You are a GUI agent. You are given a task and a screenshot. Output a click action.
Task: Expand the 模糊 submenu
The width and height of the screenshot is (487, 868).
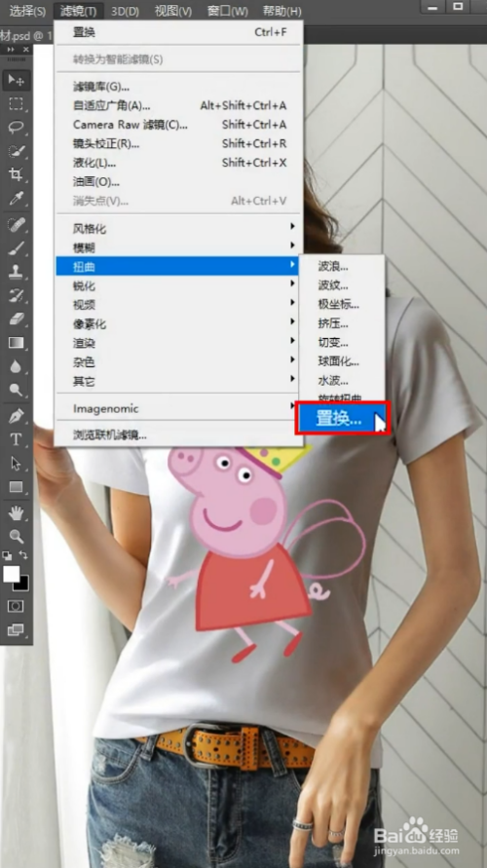(177, 248)
